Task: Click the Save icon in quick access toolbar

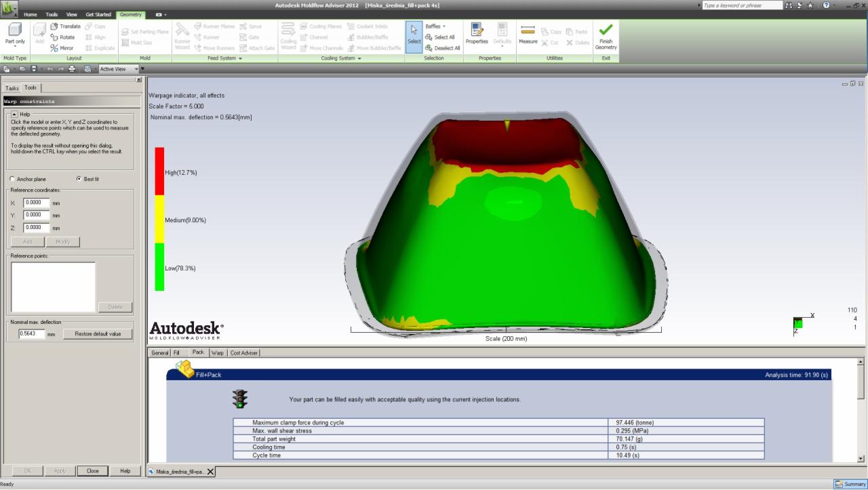Action: tap(33, 69)
